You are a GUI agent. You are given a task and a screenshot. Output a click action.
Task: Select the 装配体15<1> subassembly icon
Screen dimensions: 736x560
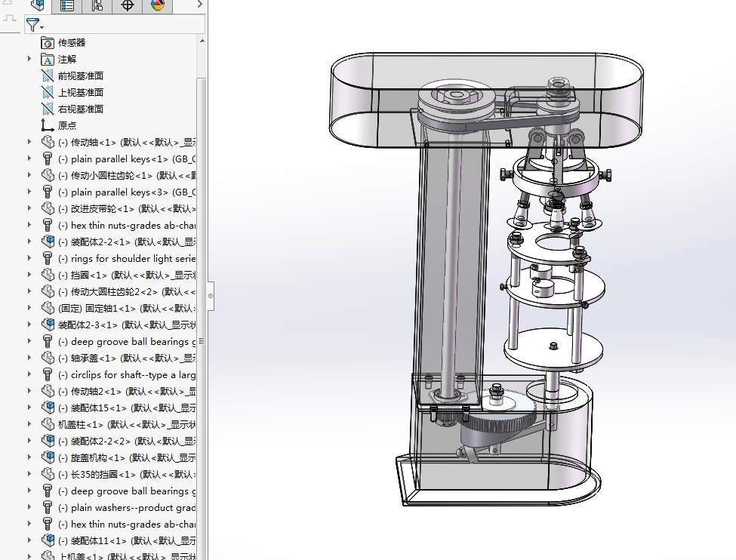click(x=48, y=408)
